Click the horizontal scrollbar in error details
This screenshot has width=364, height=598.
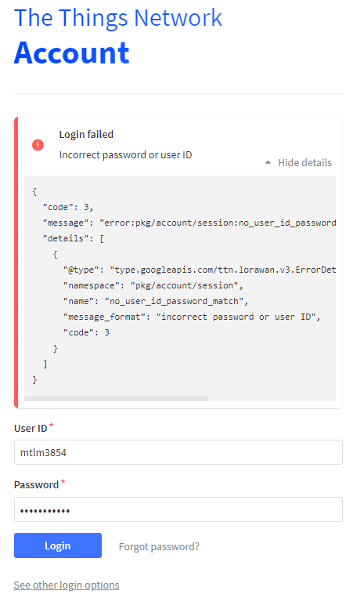coord(116,398)
